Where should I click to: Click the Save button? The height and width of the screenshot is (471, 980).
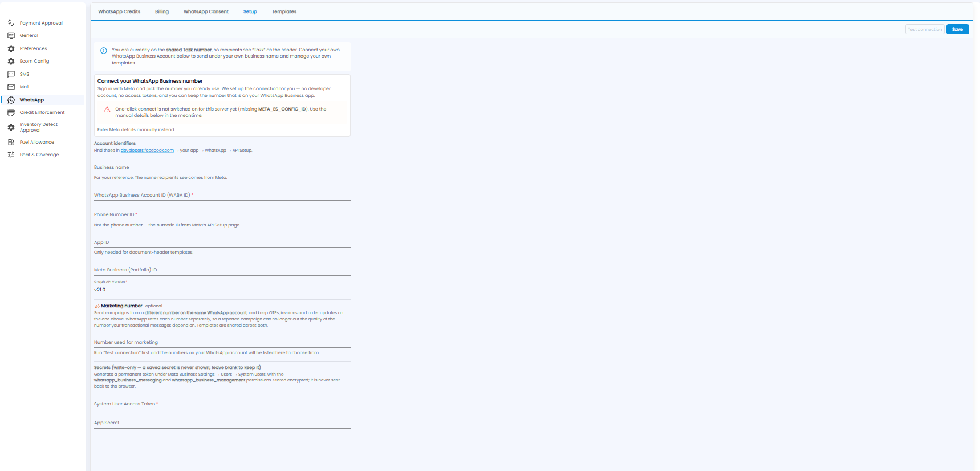[x=958, y=29]
